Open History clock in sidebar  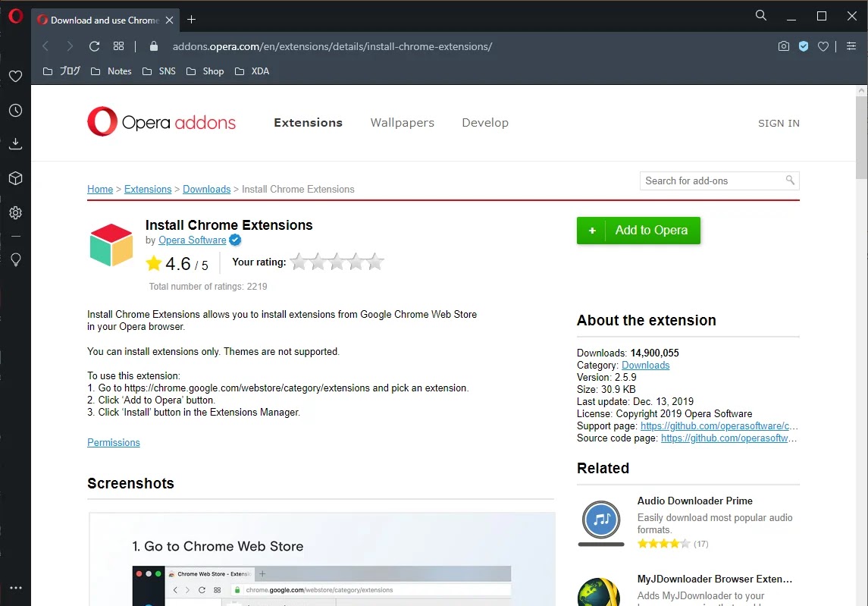tap(15, 110)
